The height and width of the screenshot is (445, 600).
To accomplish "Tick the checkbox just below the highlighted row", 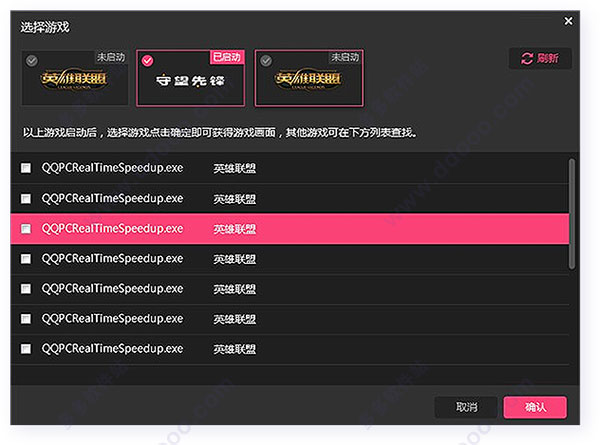I will pyautogui.click(x=26, y=259).
